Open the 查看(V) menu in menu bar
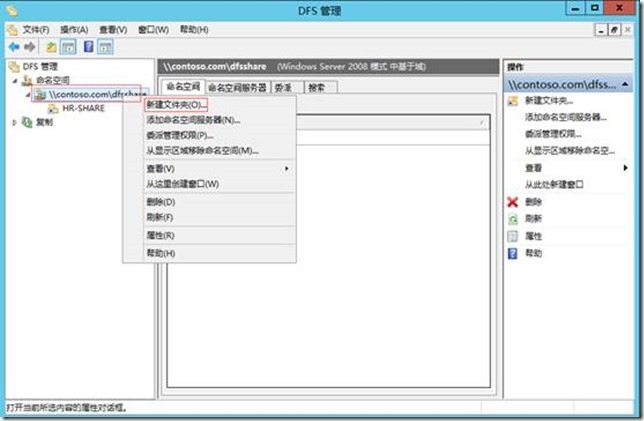Viewport: 644px width, 421px height. point(113,30)
